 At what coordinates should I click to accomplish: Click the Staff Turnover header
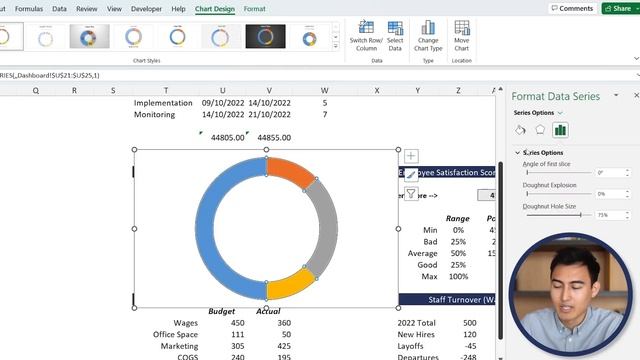(447, 299)
